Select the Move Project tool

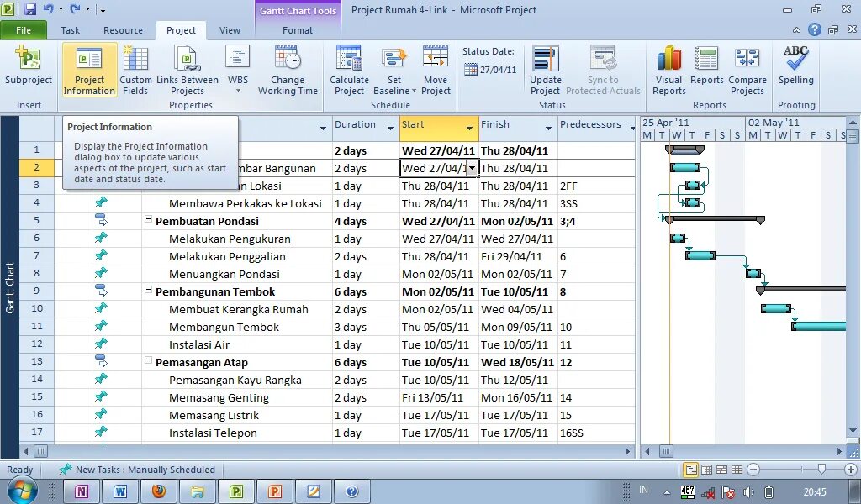(436, 70)
